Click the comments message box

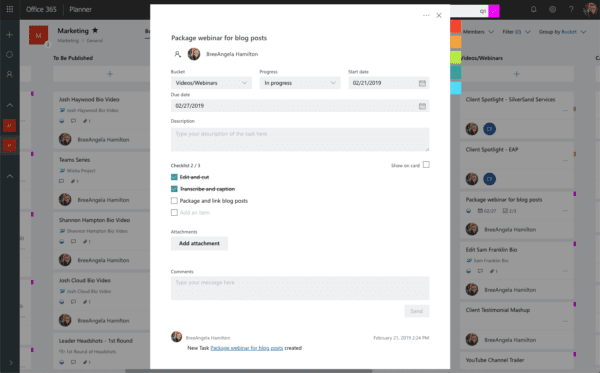click(x=300, y=288)
